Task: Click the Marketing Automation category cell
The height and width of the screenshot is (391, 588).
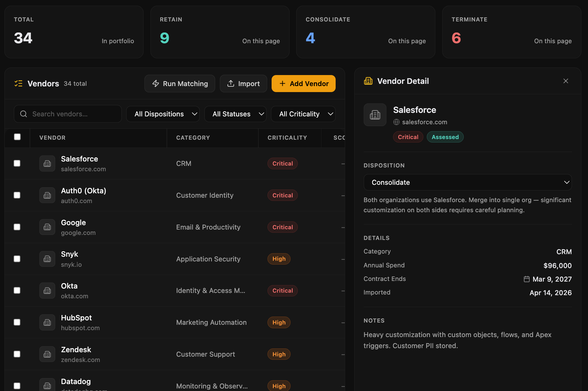Action: pos(211,323)
